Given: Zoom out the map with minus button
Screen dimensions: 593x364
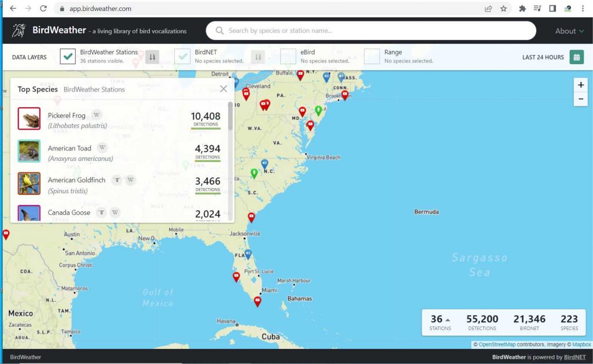Looking at the screenshot, I should click(580, 99).
